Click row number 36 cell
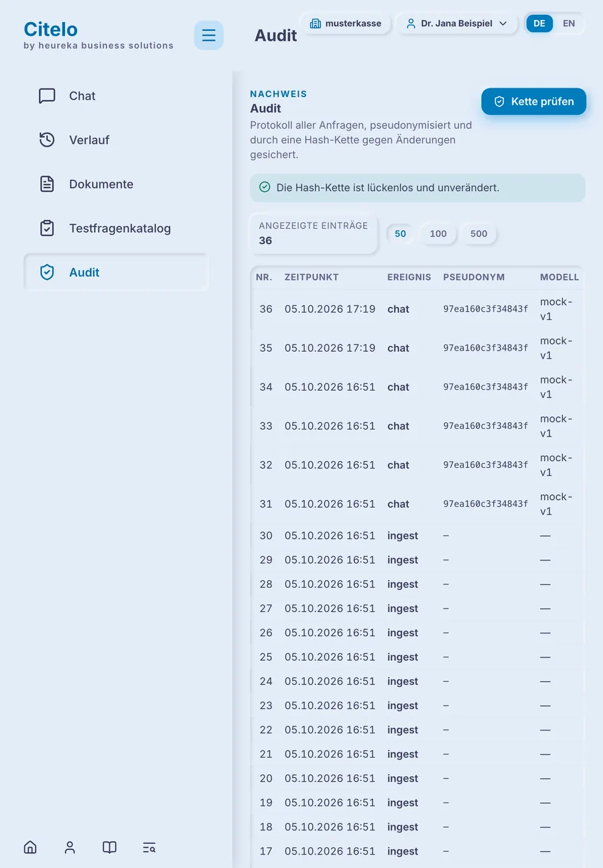The image size is (603, 868). click(266, 309)
